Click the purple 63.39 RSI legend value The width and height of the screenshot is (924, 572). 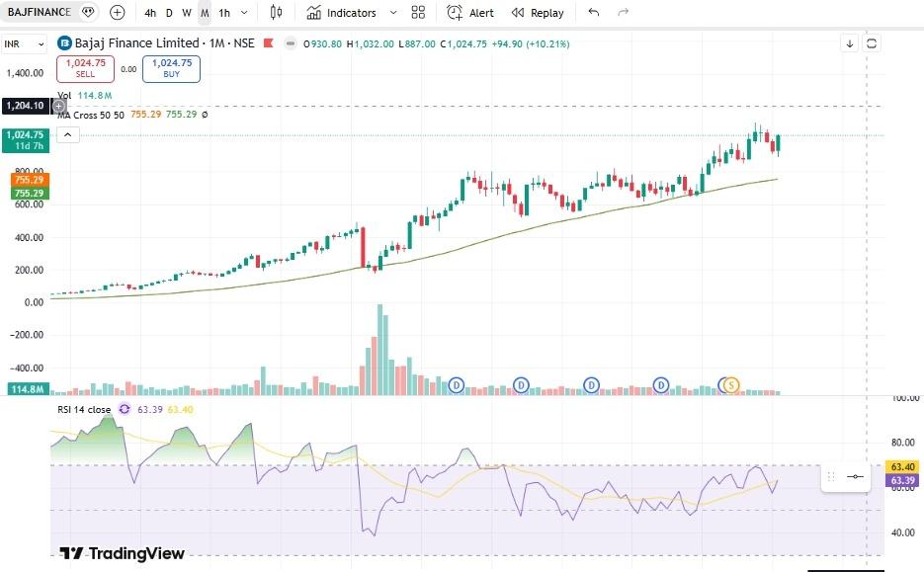coord(149,409)
